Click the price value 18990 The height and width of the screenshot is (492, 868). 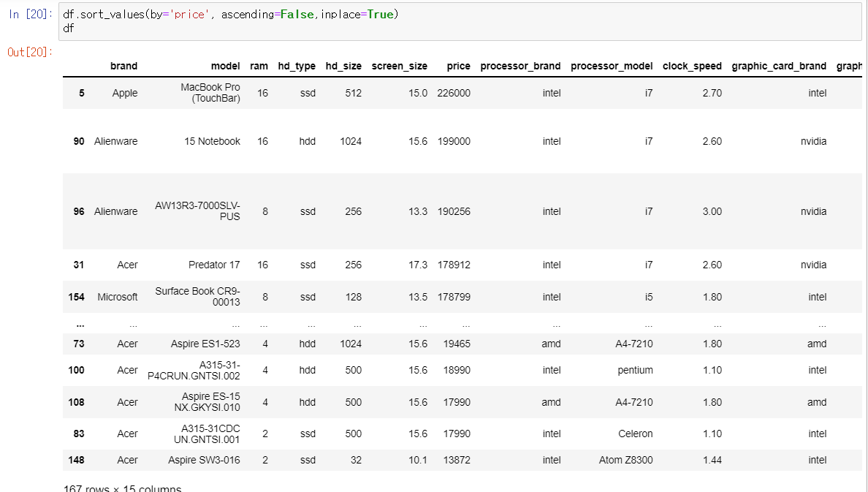456,370
